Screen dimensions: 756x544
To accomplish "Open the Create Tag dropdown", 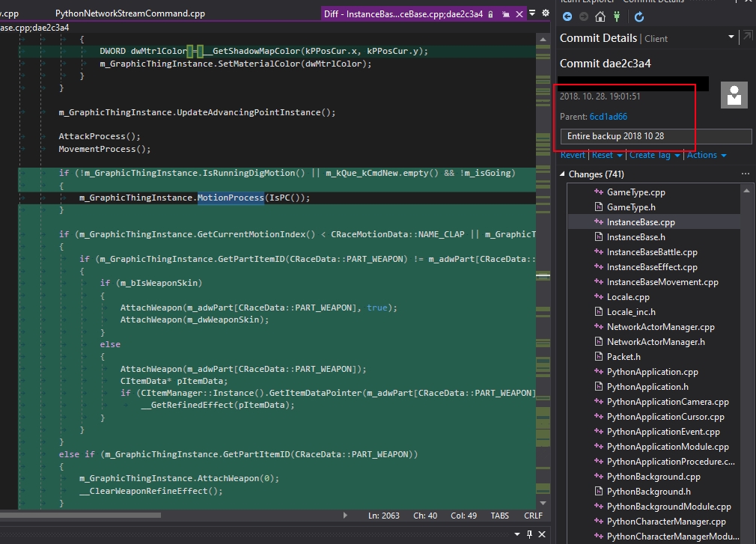I will 654,155.
